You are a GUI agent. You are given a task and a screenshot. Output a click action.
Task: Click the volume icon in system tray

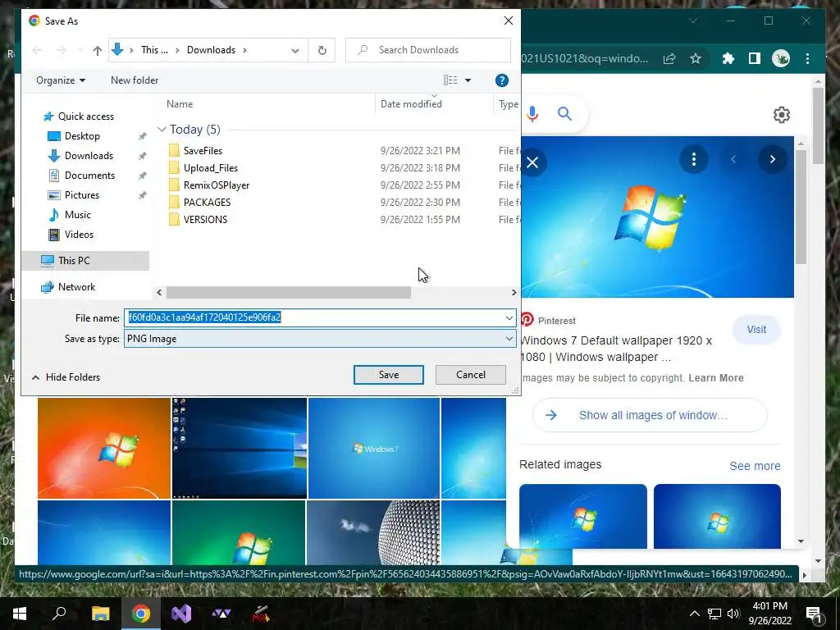[x=734, y=614]
